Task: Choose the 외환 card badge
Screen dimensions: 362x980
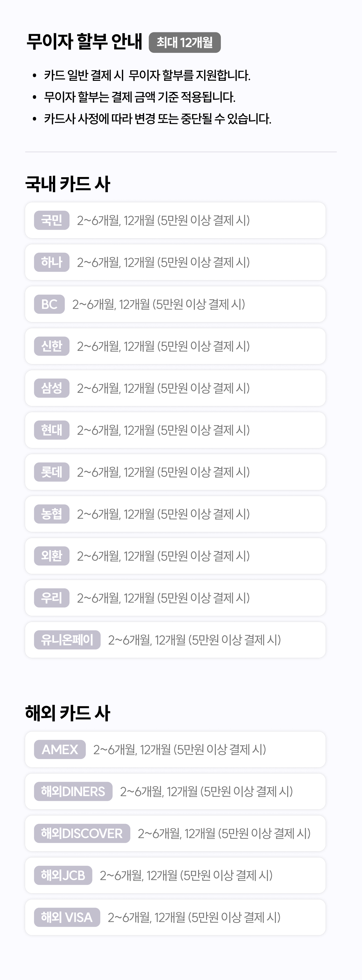Action: click(51, 556)
